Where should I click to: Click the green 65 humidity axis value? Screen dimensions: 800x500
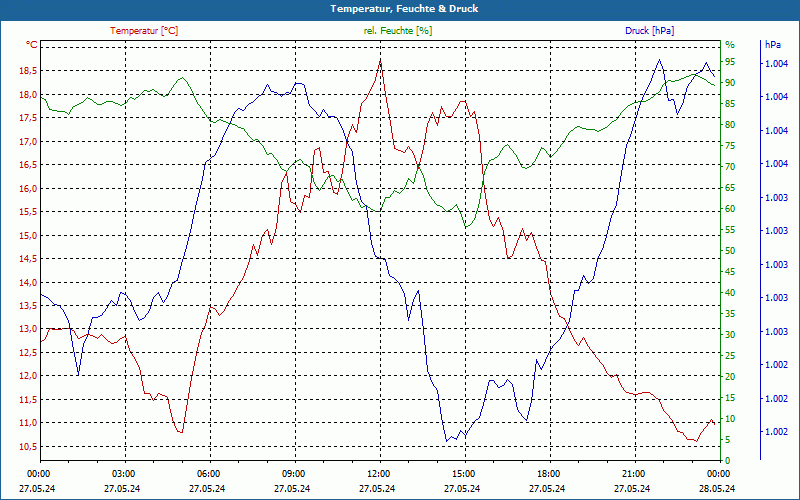click(730, 188)
